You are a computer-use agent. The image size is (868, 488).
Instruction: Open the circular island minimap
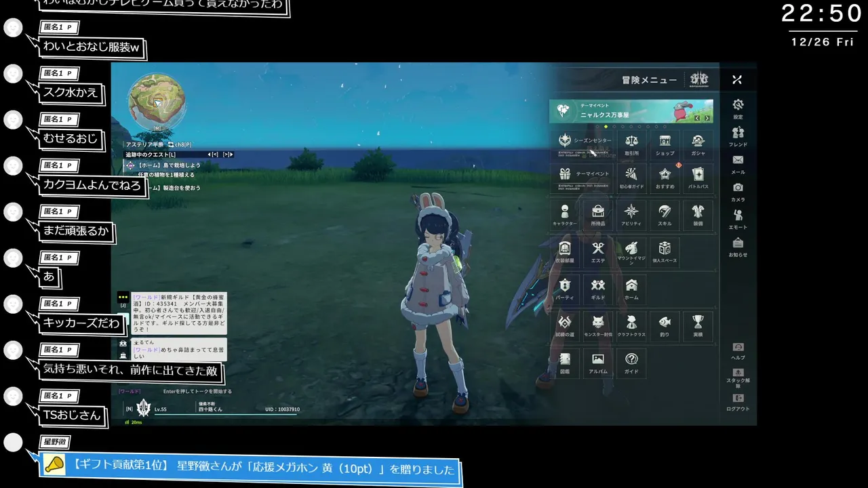click(x=157, y=101)
